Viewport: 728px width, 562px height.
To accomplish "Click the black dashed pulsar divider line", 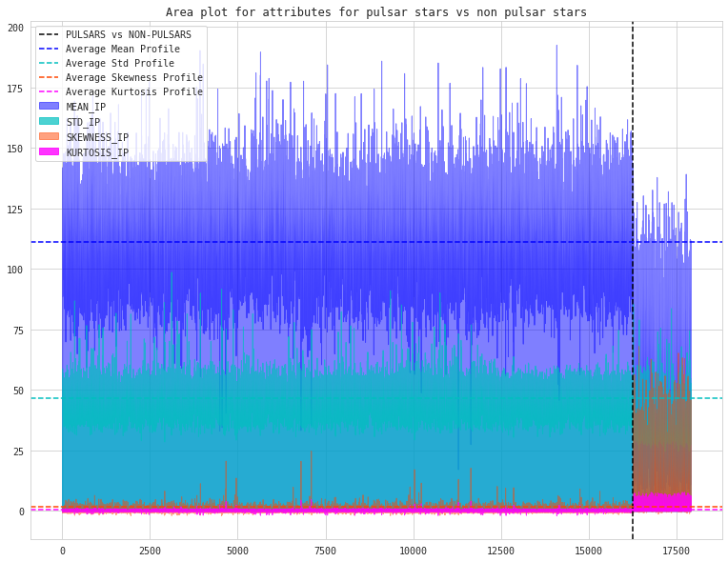I will [633, 280].
